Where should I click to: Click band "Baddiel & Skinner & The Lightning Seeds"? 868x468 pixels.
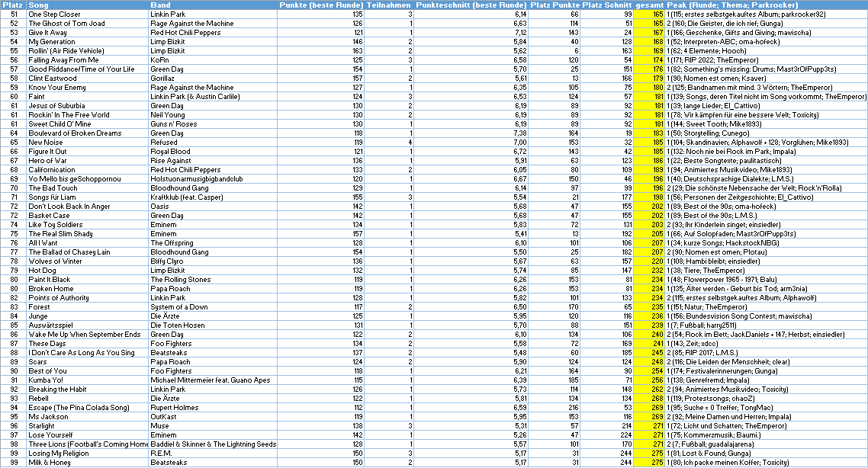point(213,444)
